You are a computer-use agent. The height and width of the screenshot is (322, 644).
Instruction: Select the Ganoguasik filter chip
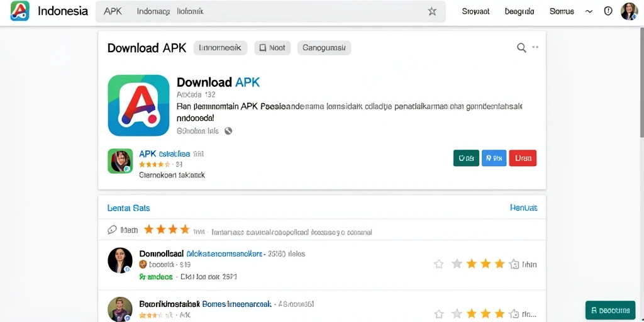[324, 48]
